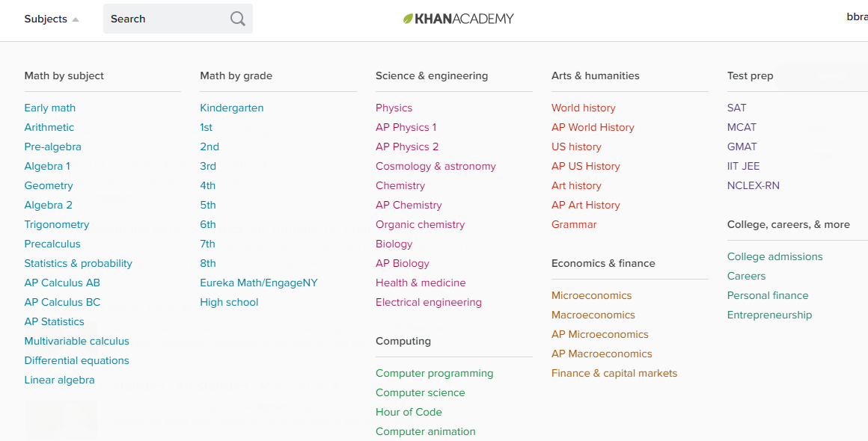Screen dimensions: 868x441
Task: Go to Kindergarten math grade
Action: (232, 108)
